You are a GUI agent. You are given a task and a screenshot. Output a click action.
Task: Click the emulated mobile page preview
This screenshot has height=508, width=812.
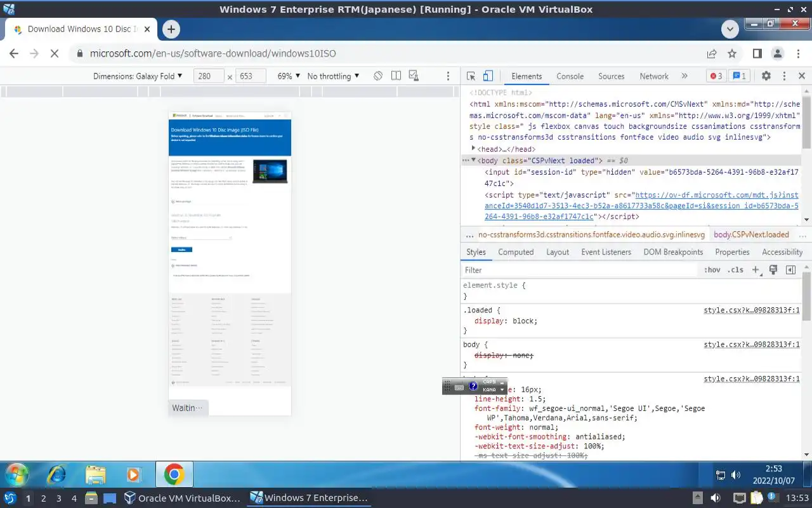pyautogui.click(x=230, y=263)
